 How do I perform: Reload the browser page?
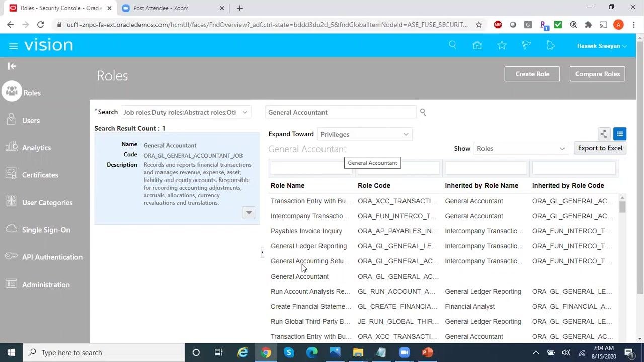pos(41,24)
